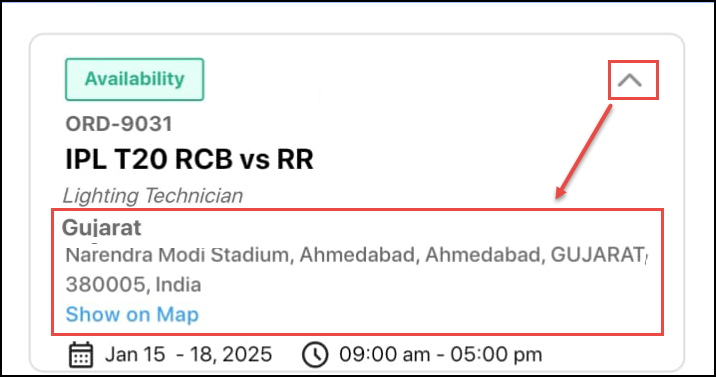Image resolution: width=716 pixels, height=378 pixels.
Task: Click the Jan 15 start date text
Action: point(135,355)
